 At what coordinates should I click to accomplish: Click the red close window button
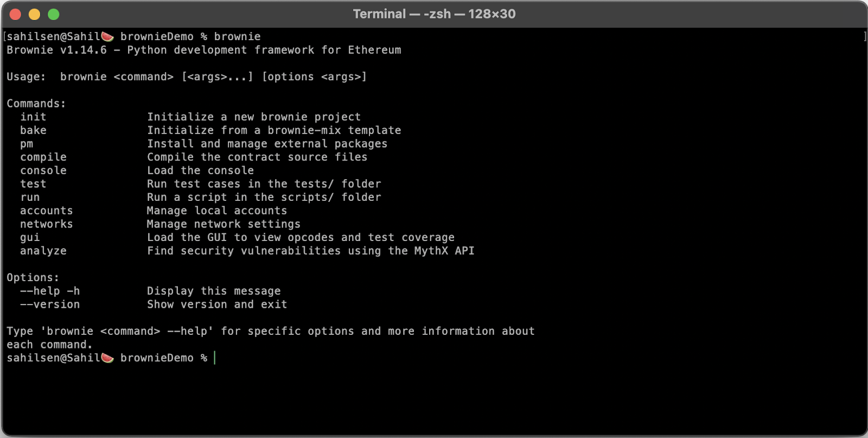click(x=15, y=15)
